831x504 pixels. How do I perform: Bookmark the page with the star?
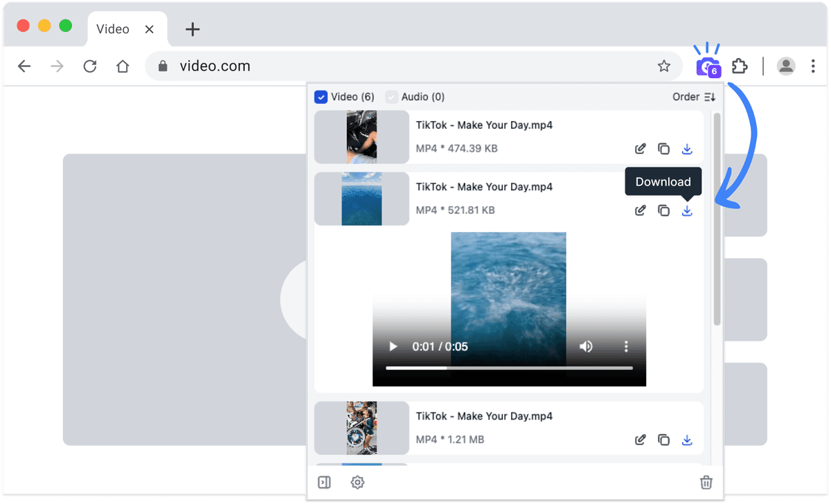click(x=664, y=66)
